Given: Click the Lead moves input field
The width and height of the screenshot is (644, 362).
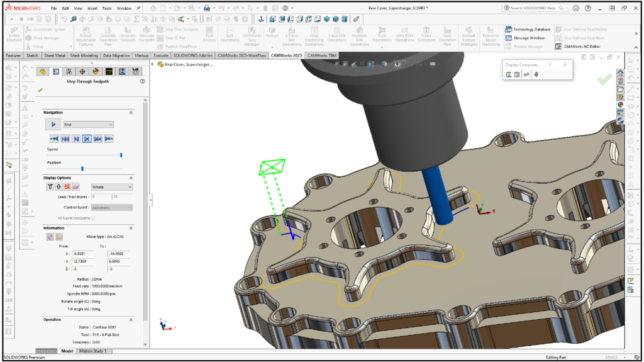Looking at the screenshot, I should (101, 196).
